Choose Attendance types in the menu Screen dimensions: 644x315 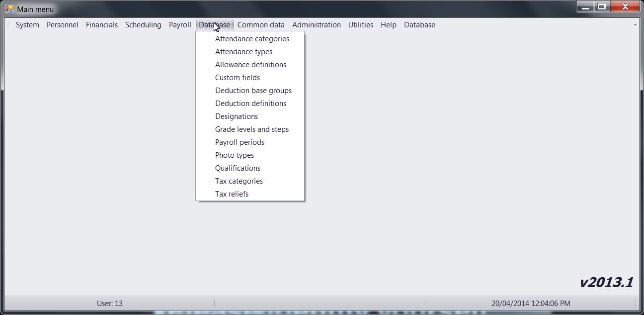click(x=243, y=52)
